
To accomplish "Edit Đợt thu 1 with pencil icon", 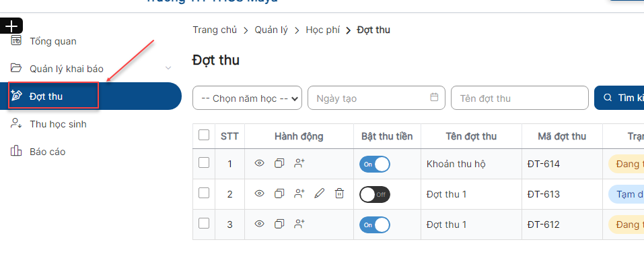I will click(319, 193).
